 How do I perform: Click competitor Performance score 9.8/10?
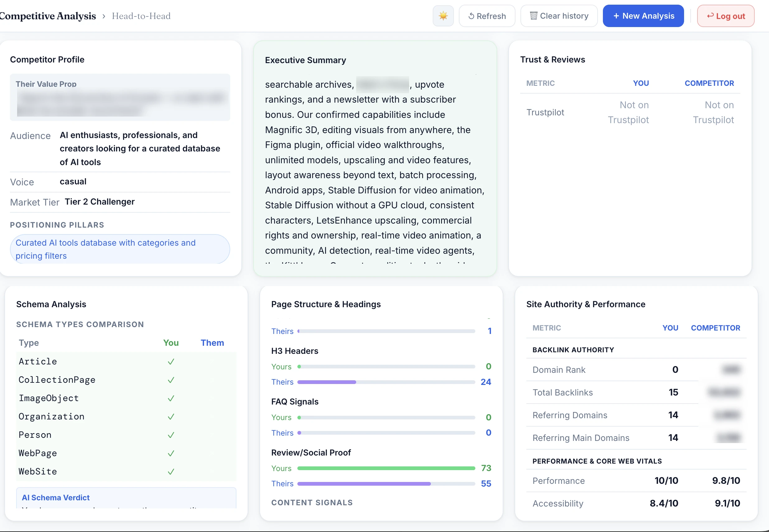[726, 481]
